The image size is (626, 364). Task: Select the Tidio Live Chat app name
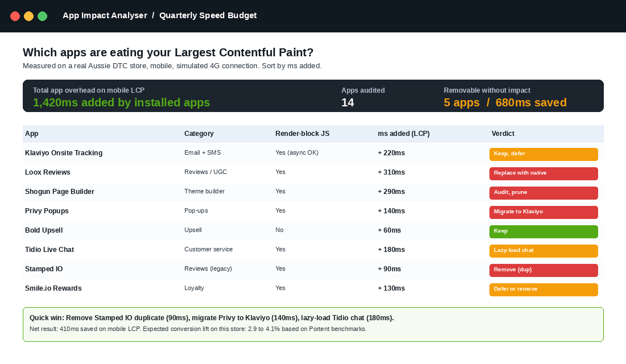pos(50,250)
